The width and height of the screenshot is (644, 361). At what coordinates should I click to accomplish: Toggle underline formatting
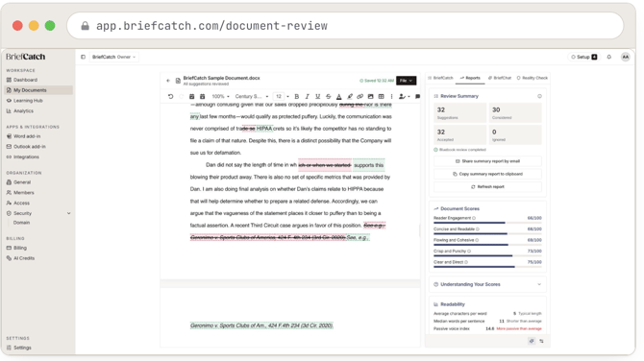pos(317,96)
